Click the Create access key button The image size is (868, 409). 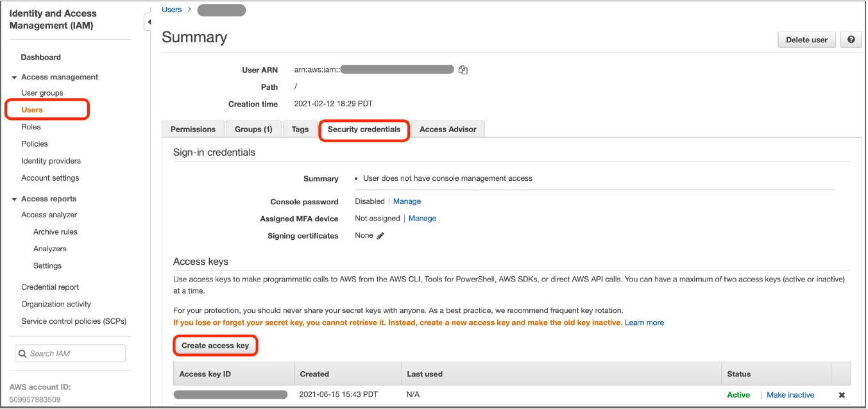point(215,346)
